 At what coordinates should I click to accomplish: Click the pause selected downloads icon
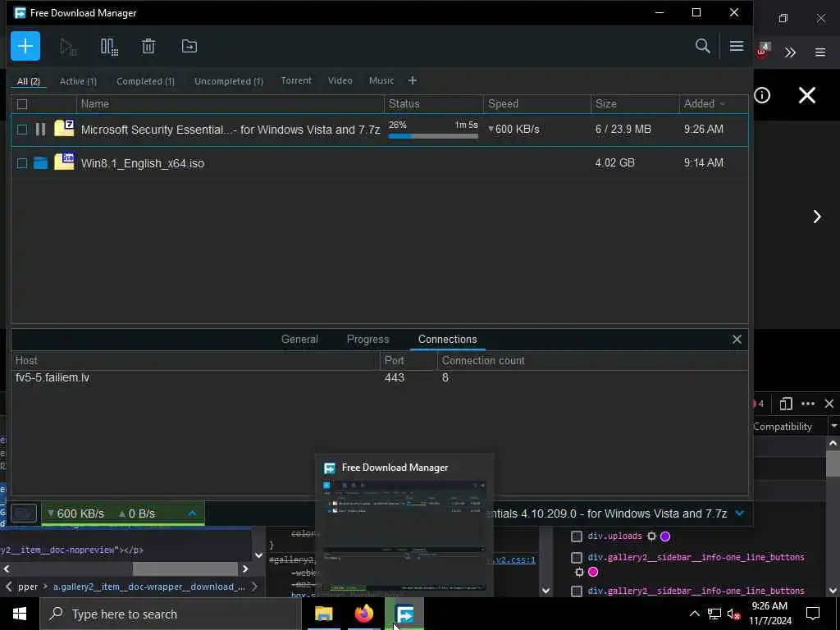109,47
